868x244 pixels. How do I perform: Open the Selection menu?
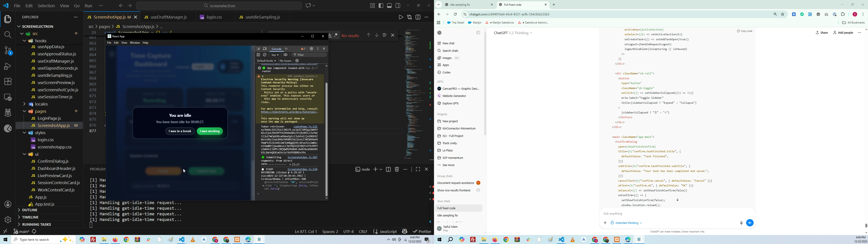coord(46,6)
